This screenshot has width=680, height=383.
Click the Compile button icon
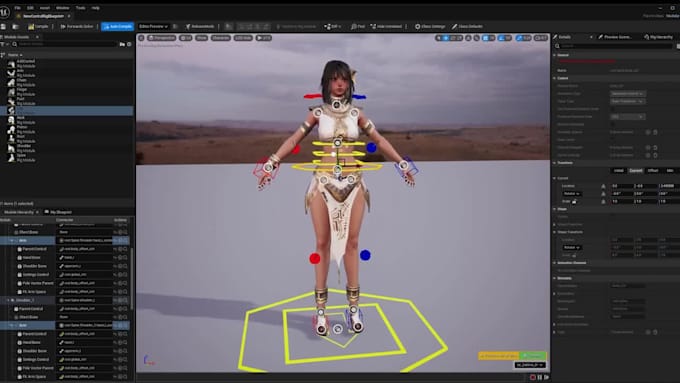click(x=31, y=26)
